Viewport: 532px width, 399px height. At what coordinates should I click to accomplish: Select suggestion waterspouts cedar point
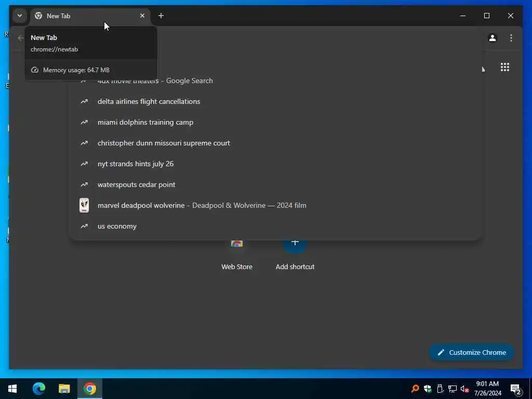pyautogui.click(x=275, y=184)
